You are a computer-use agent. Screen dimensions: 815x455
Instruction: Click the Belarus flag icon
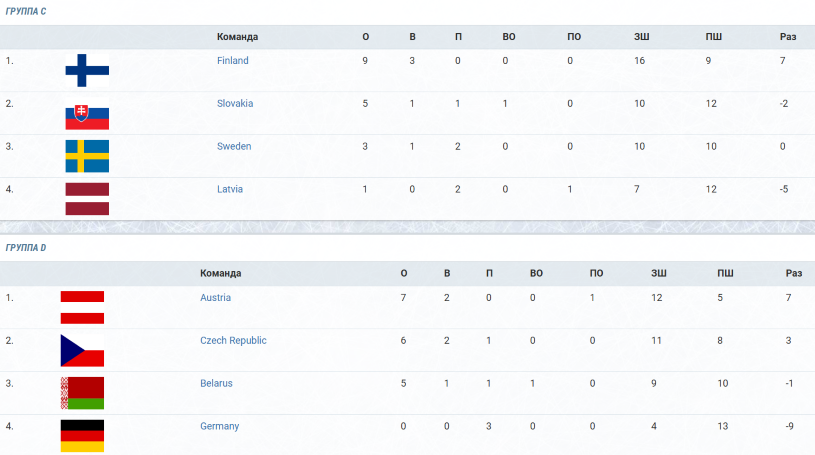[x=82, y=393]
